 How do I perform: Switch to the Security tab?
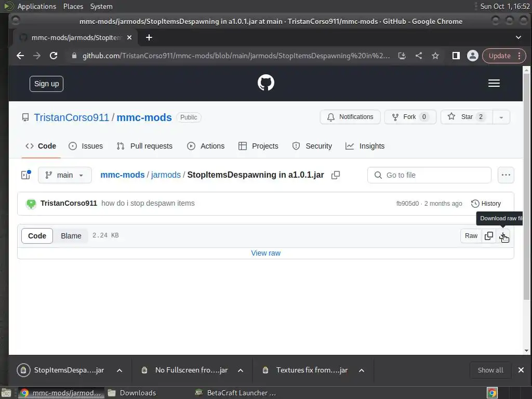312,146
